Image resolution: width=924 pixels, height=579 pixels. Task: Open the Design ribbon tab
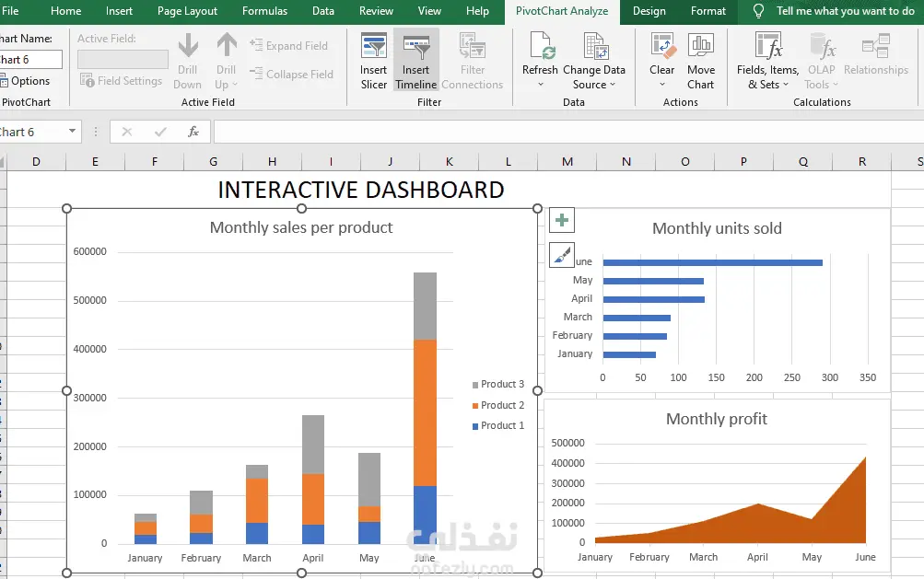pos(649,11)
